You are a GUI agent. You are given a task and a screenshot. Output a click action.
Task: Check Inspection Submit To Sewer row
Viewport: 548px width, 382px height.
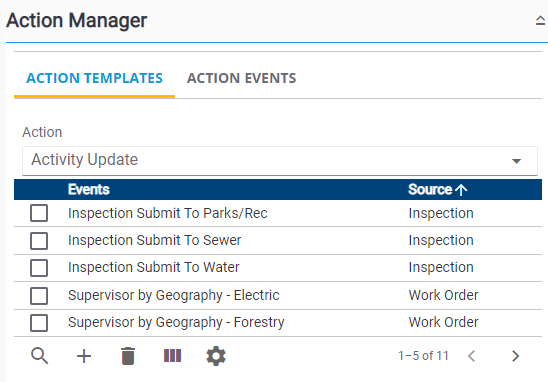point(39,241)
